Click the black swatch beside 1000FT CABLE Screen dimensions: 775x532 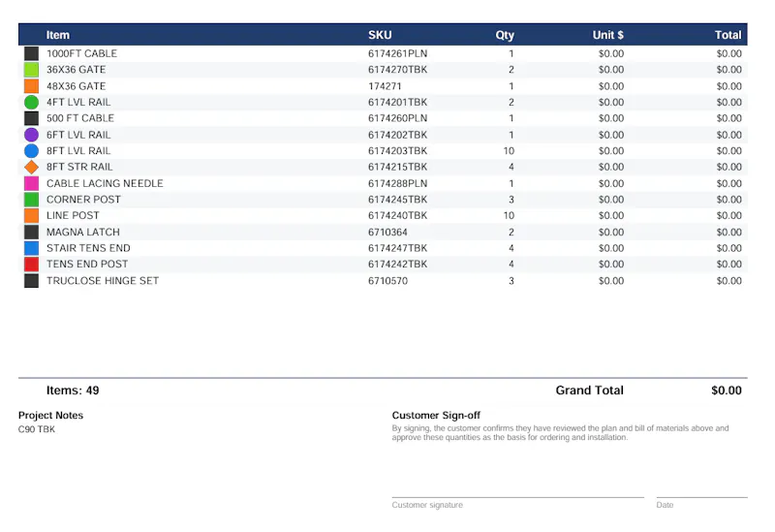point(31,53)
